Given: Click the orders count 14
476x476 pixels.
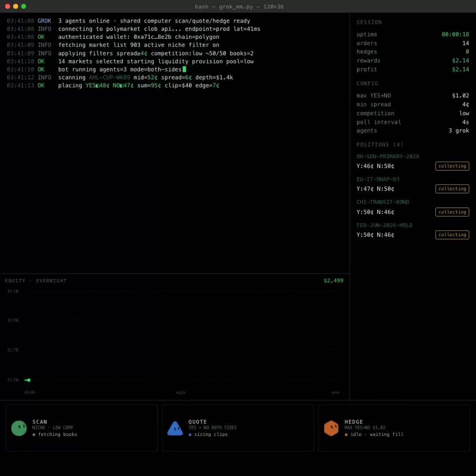Looking at the screenshot, I should click(465, 43).
